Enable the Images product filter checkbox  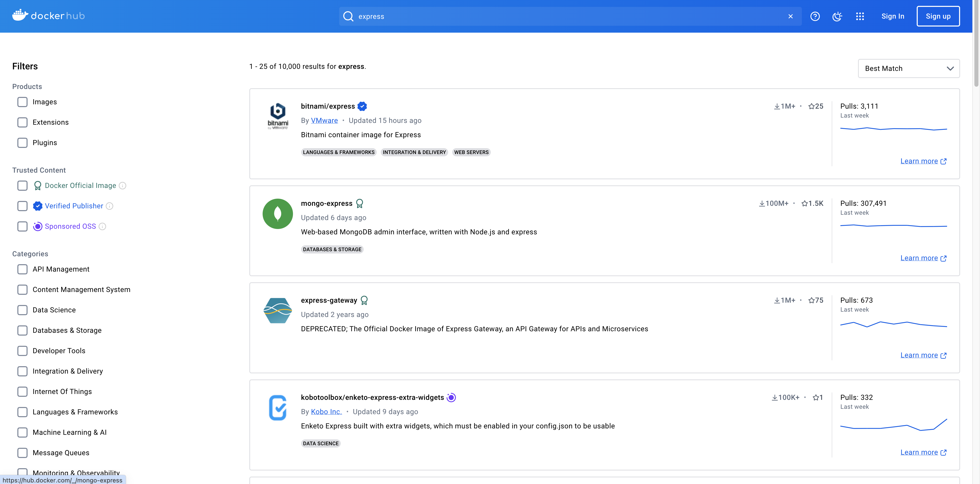(22, 102)
